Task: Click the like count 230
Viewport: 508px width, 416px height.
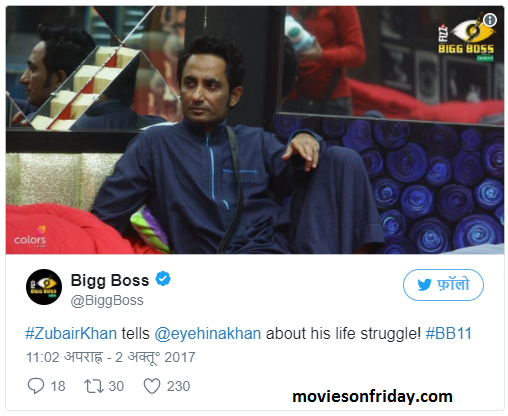Action: click(x=178, y=386)
